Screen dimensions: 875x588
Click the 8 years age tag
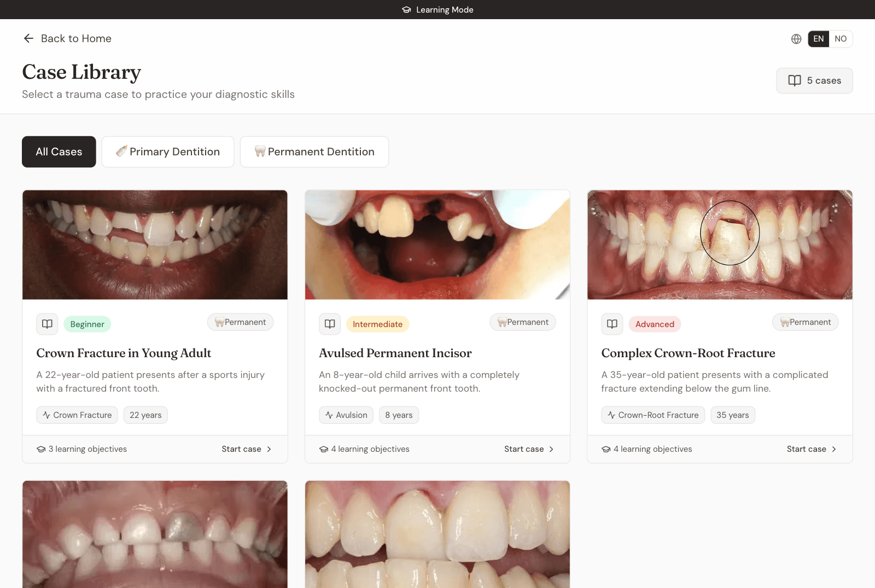coord(399,415)
